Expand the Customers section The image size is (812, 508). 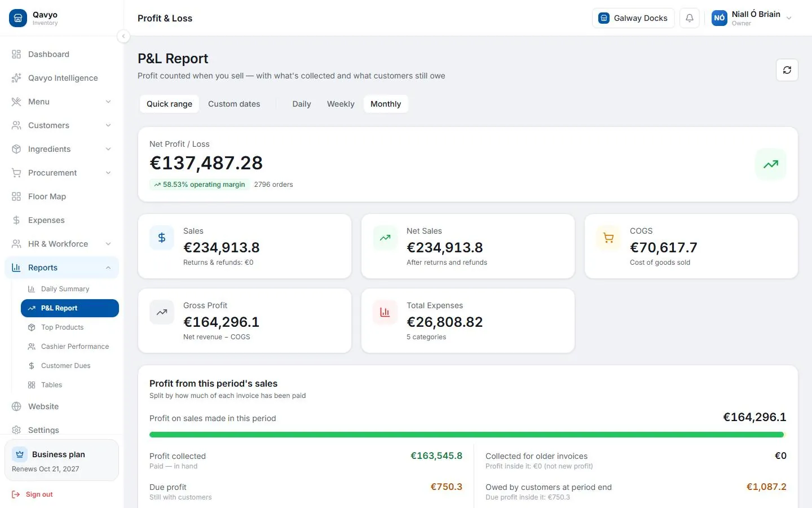point(61,125)
